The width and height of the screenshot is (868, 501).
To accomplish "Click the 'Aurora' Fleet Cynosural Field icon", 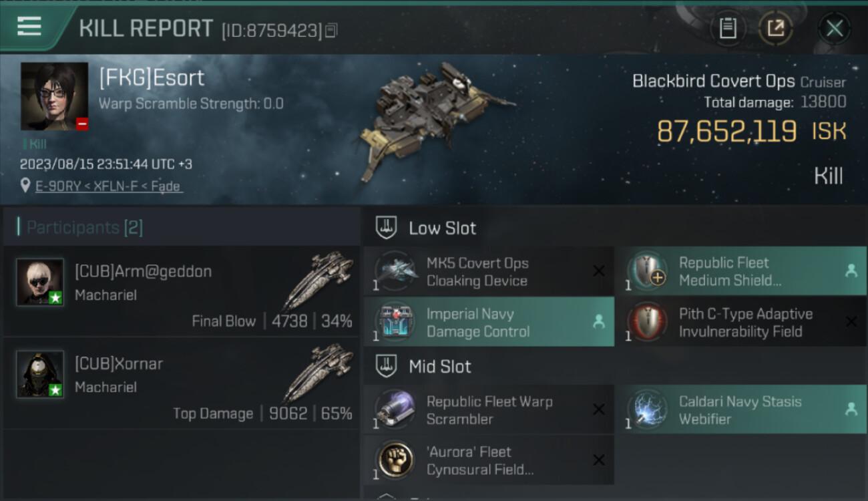I will click(395, 460).
